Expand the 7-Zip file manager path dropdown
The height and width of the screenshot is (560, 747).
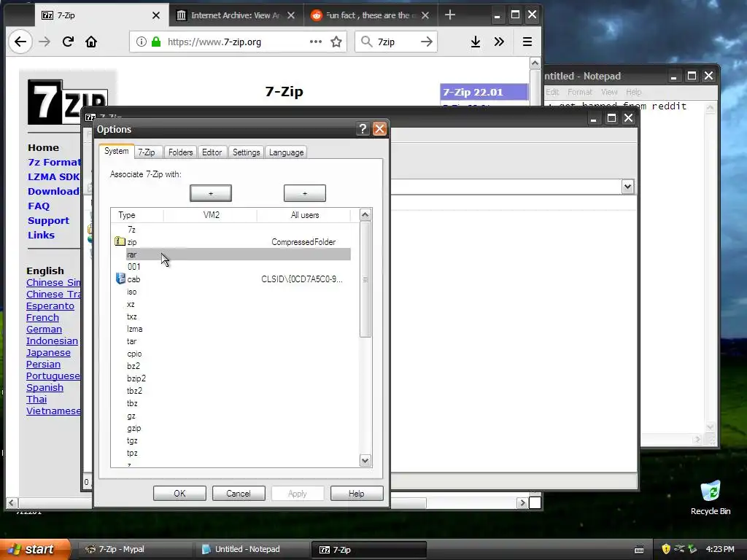pos(627,187)
